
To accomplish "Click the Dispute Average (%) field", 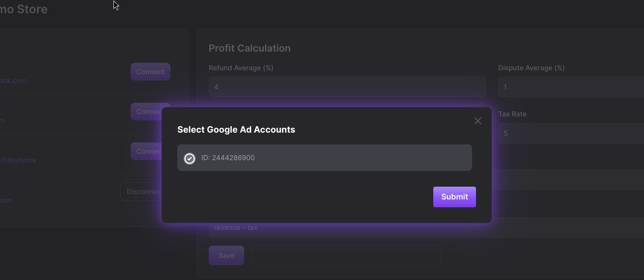I will [x=571, y=87].
